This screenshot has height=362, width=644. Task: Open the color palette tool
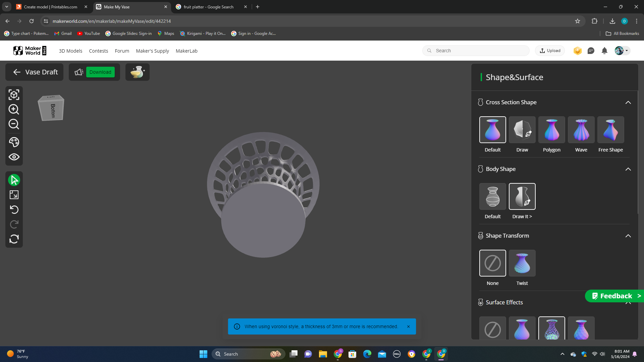click(x=14, y=142)
